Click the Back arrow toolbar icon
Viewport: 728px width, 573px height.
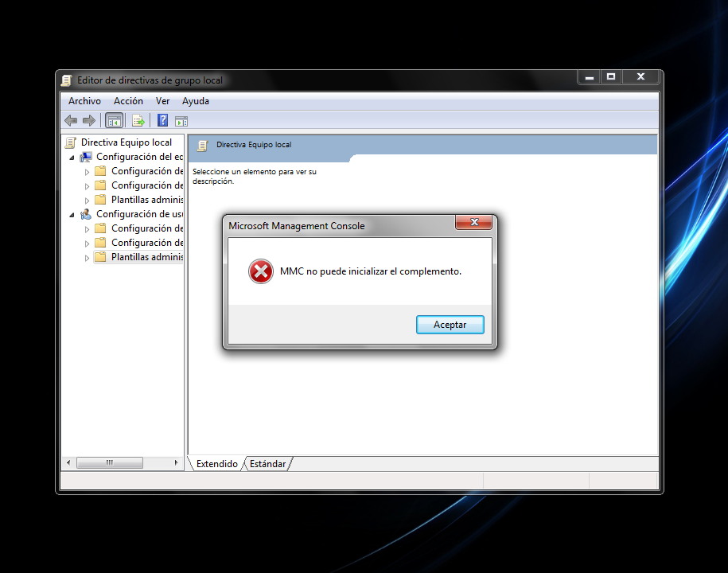pos(71,121)
